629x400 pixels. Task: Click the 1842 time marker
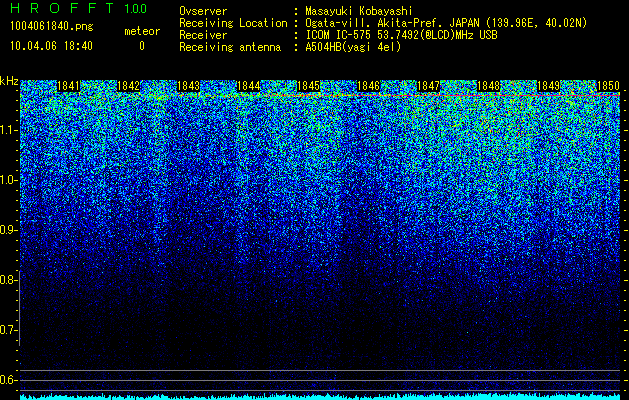point(128,86)
